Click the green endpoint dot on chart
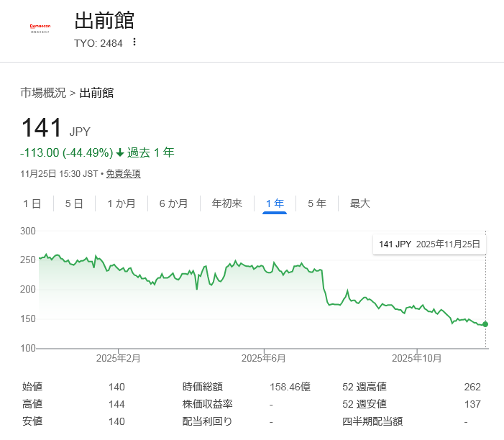 pos(485,324)
